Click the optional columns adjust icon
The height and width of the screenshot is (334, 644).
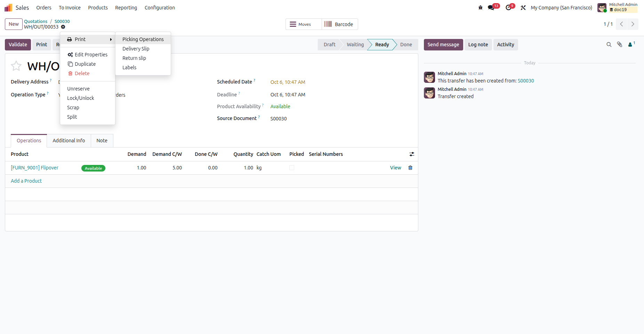pyautogui.click(x=412, y=154)
